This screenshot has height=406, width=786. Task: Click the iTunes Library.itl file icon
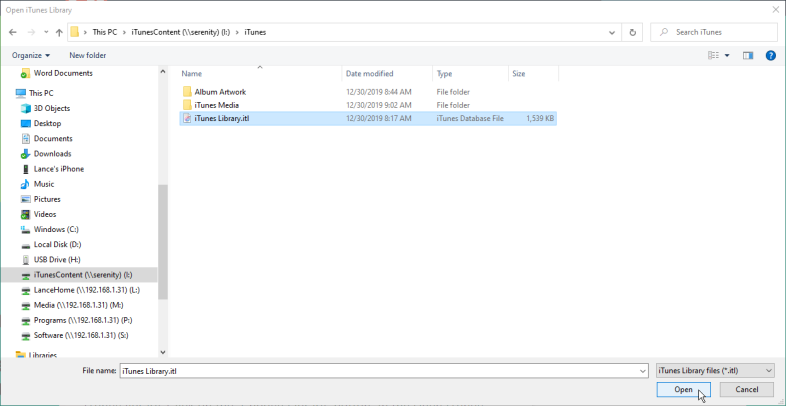187,119
